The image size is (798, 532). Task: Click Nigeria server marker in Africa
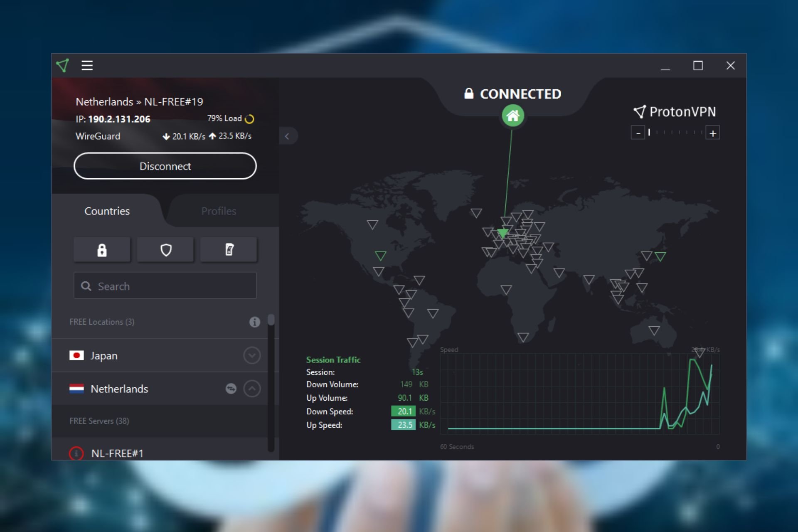[506, 289]
